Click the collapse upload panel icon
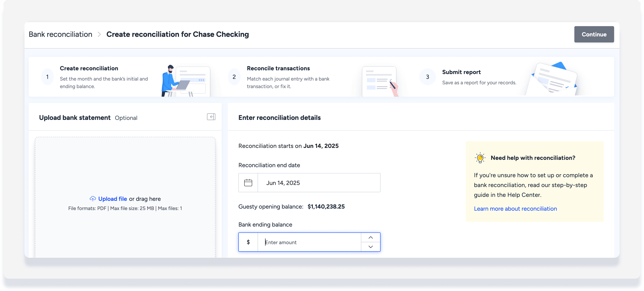The width and height of the screenshot is (644, 291). (x=211, y=117)
